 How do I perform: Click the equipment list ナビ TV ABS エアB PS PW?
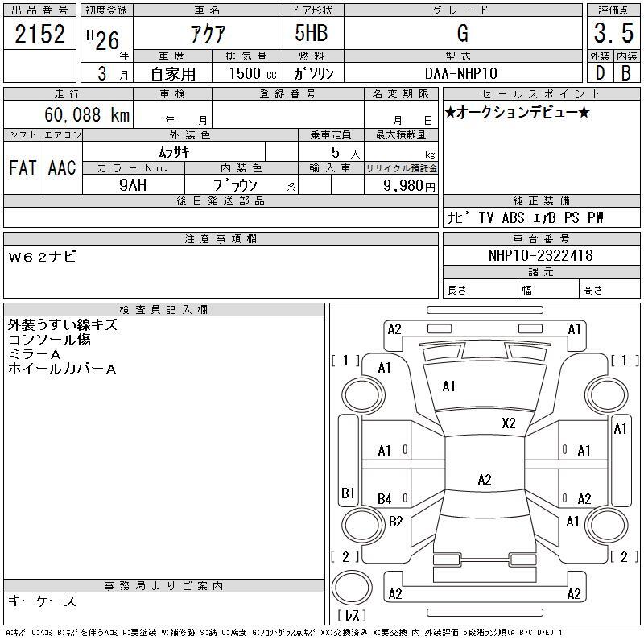(526, 217)
